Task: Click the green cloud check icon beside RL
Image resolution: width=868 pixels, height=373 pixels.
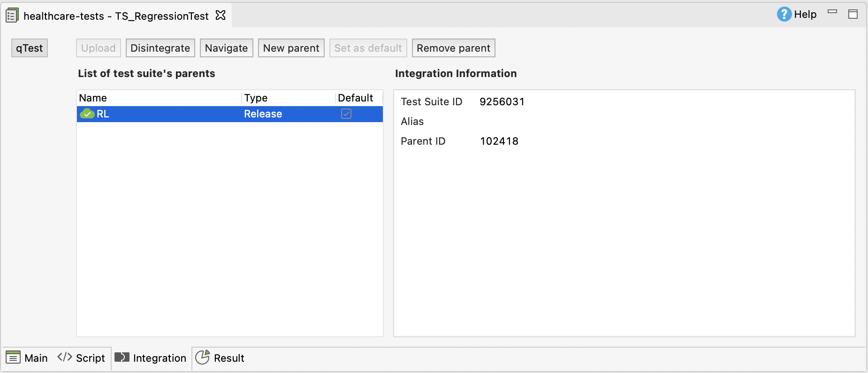Action: (x=87, y=114)
